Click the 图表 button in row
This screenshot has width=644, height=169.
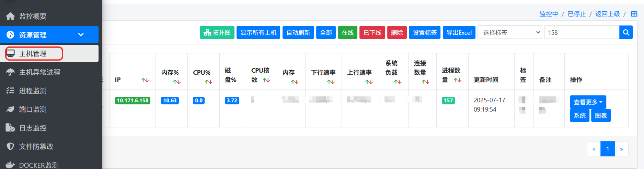point(601,115)
